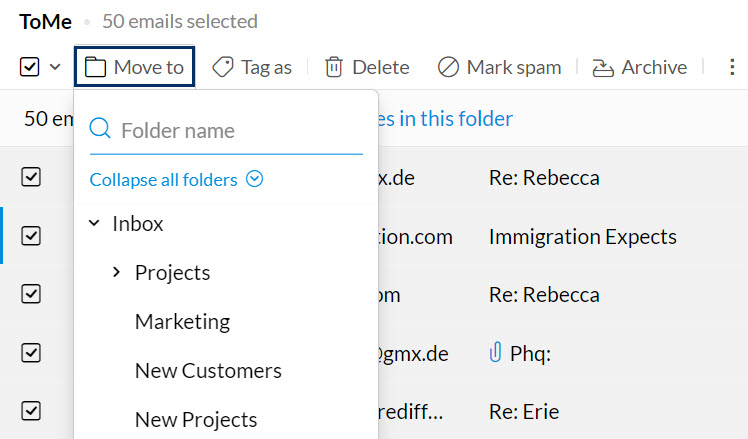Click the Delete button label
This screenshot has width=748, height=439.
point(380,67)
